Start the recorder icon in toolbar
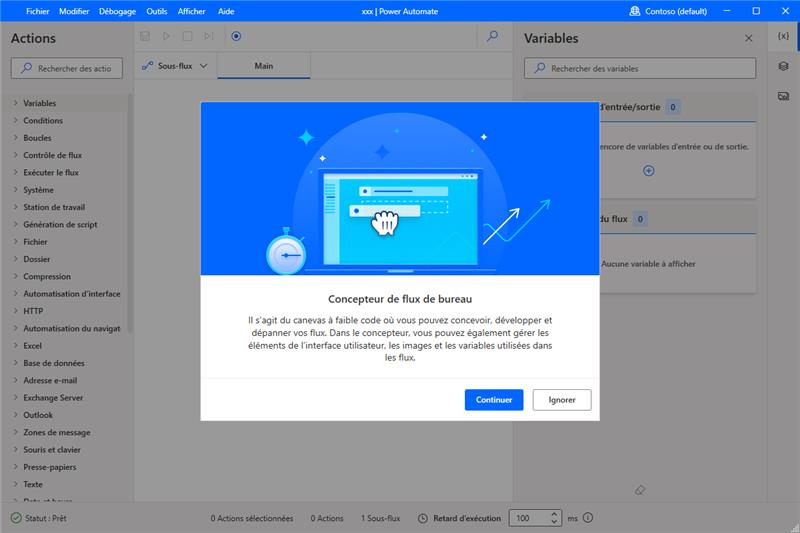The width and height of the screenshot is (800, 533). (236, 36)
